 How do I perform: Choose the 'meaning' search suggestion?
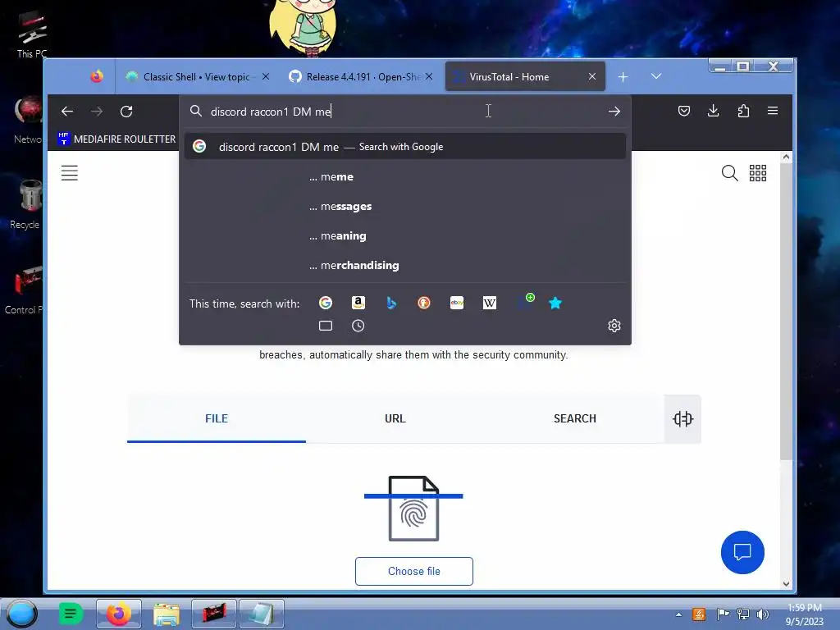pos(405,235)
